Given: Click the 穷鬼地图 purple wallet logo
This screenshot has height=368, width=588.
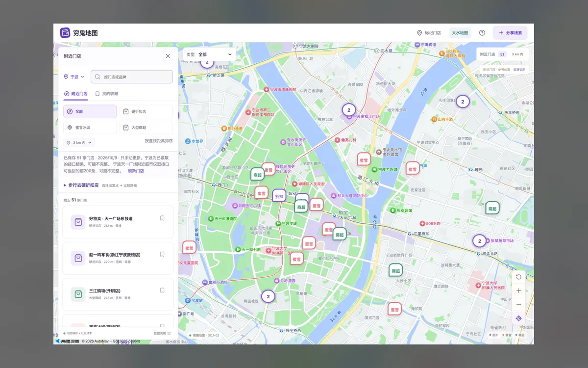Looking at the screenshot, I should coord(65,33).
